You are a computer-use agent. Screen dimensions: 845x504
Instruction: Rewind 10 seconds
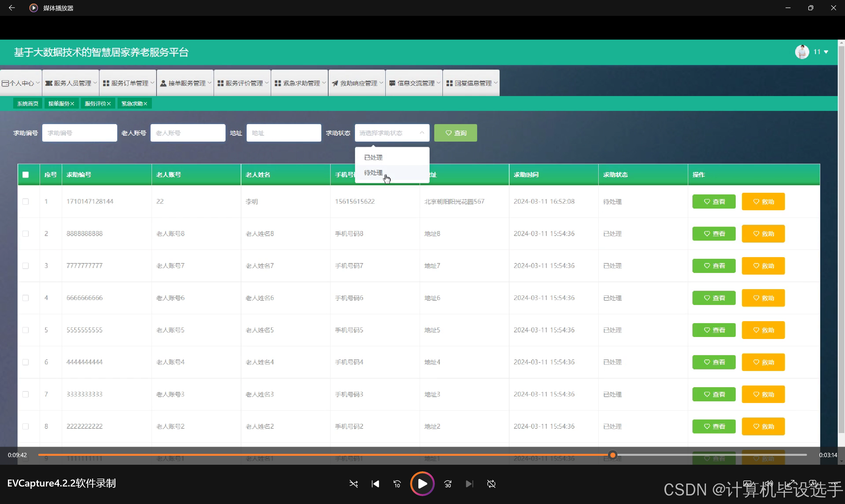tap(397, 484)
